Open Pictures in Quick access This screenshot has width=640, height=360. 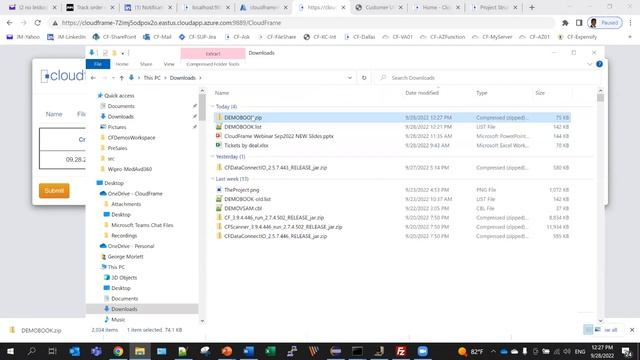point(117,127)
